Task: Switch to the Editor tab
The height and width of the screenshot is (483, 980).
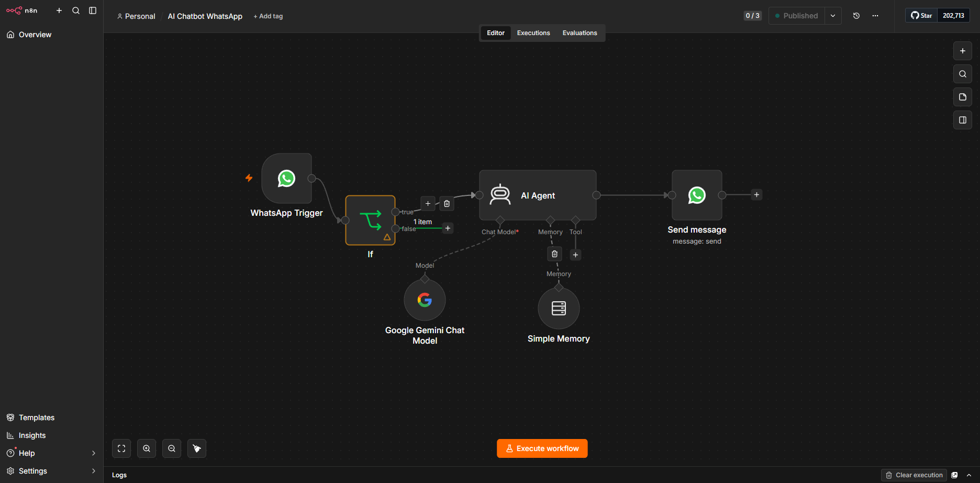Action: 496,33
